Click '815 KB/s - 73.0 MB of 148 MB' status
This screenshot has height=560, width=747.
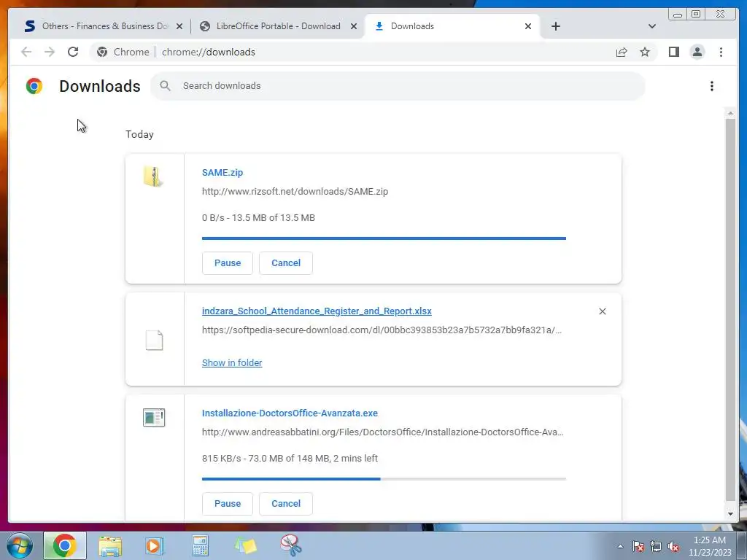290,458
